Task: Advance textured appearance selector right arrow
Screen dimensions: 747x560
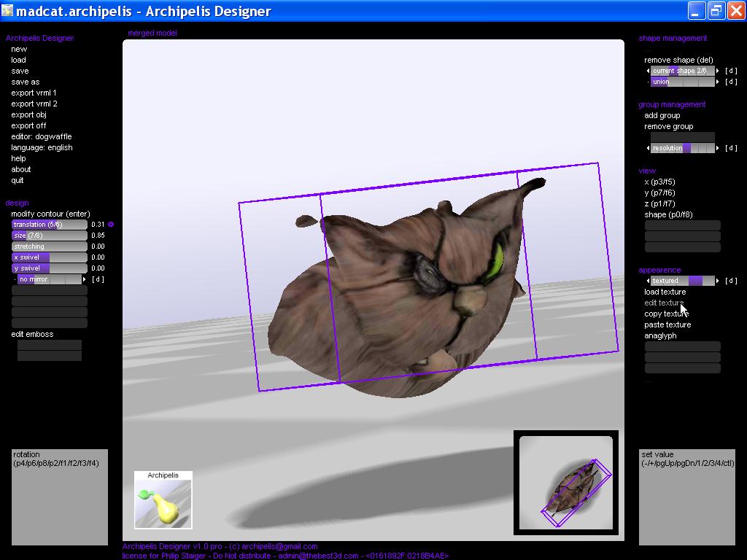Action: click(x=718, y=281)
